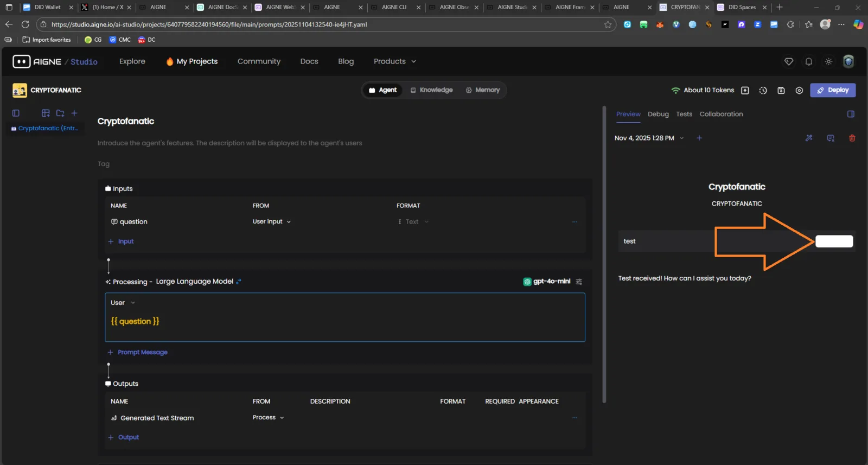Viewport: 868px width, 465px height.
Task: Deploy the project
Action: (x=833, y=90)
